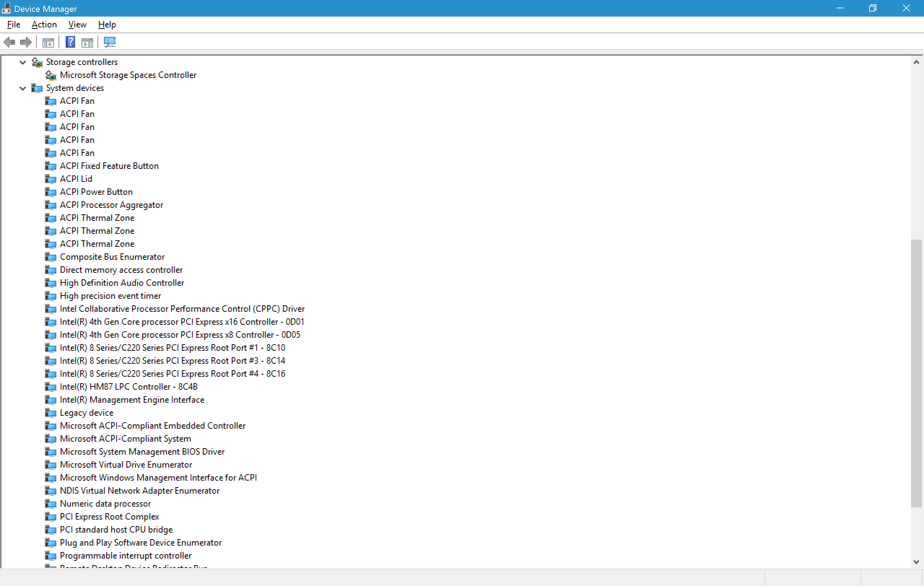Click the Legacy device icon

click(51, 413)
